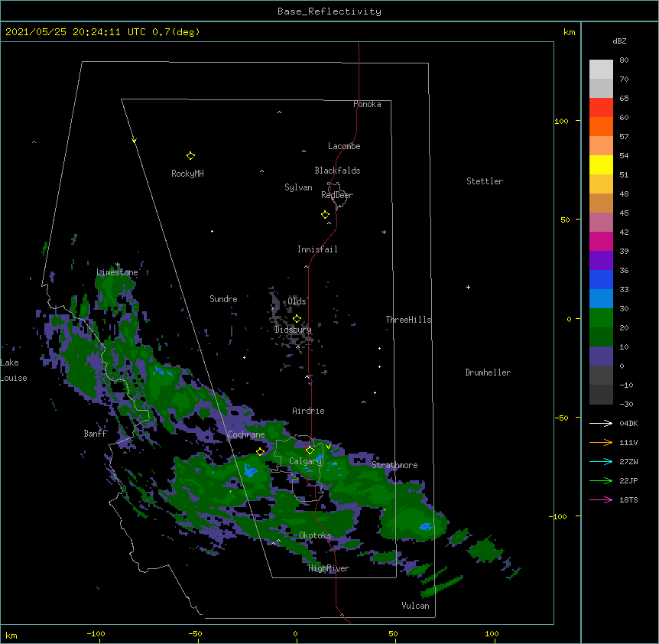Click the Banff town label
Screen dimensions: 659x644
(95, 434)
